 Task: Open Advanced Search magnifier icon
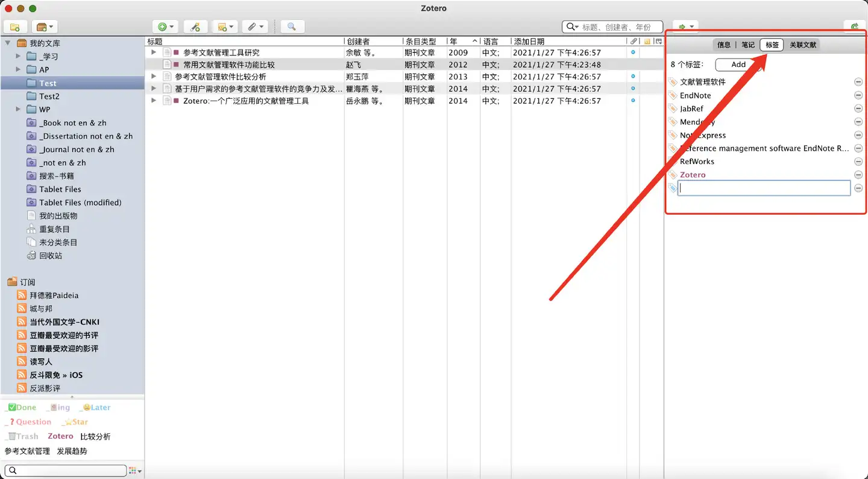(292, 27)
